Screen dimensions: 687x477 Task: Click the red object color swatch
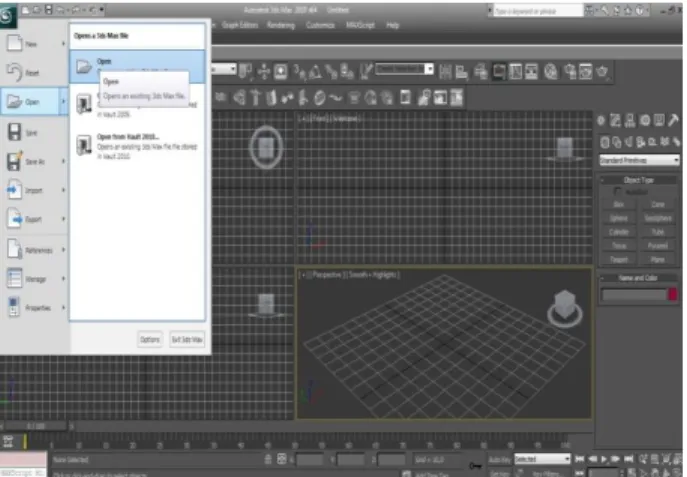(x=673, y=295)
